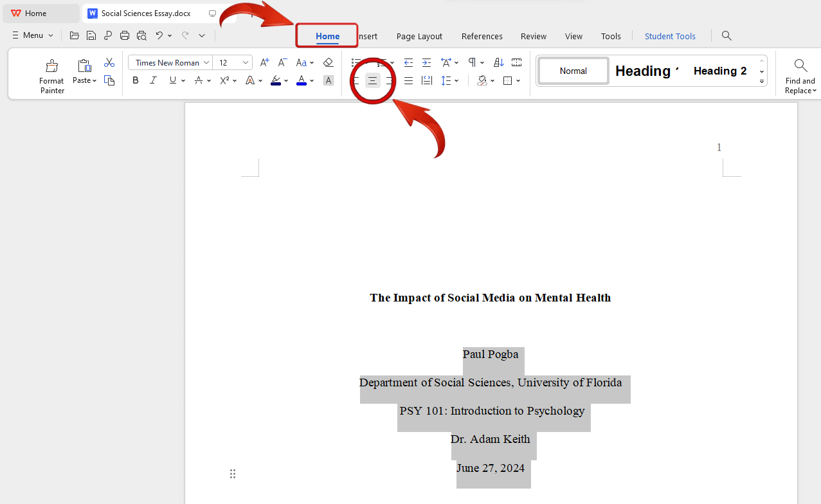The width and height of the screenshot is (821, 504).
Task: Apply the Heading 2 style
Action: pyautogui.click(x=719, y=71)
